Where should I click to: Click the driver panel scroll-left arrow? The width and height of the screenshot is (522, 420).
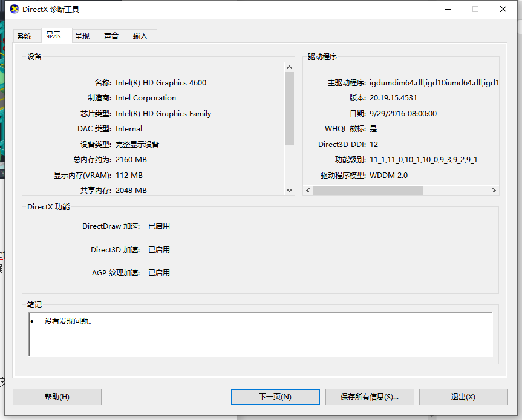point(308,190)
